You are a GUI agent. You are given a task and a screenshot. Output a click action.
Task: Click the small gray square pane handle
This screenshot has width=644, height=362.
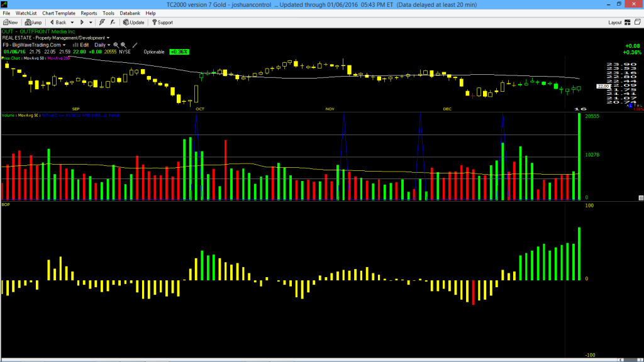pos(641,198)
